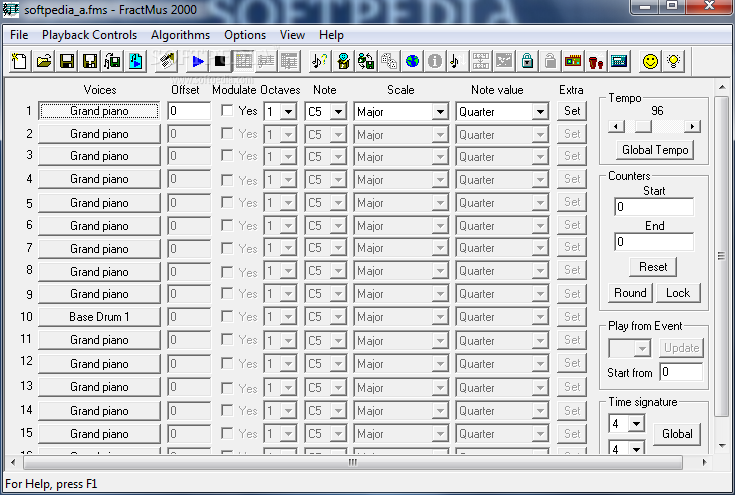The height and width of the screenshot is (495, 735).
Task: Click the teal closed padlock icon
Action: click(x=527, y=61)
